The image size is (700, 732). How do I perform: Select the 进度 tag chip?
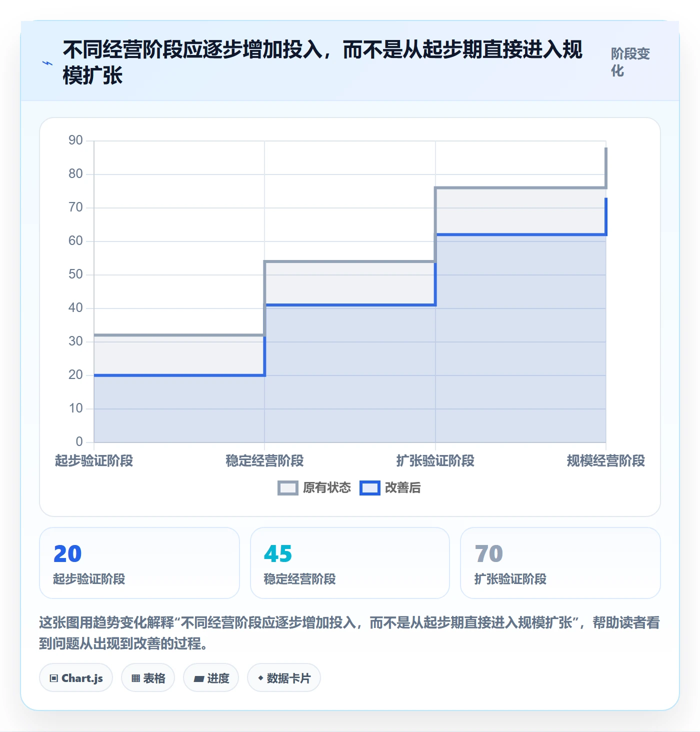211,678
